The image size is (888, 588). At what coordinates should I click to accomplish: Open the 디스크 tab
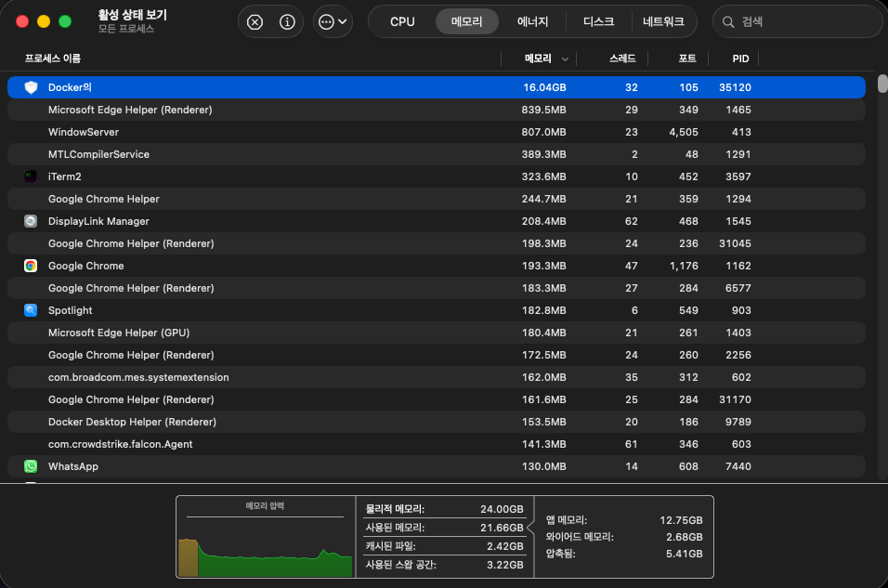(598, 22)
